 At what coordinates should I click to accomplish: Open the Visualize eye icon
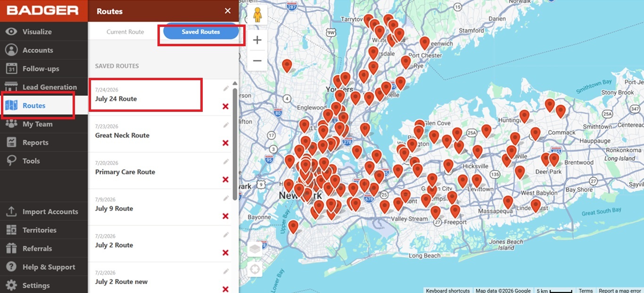11,32
